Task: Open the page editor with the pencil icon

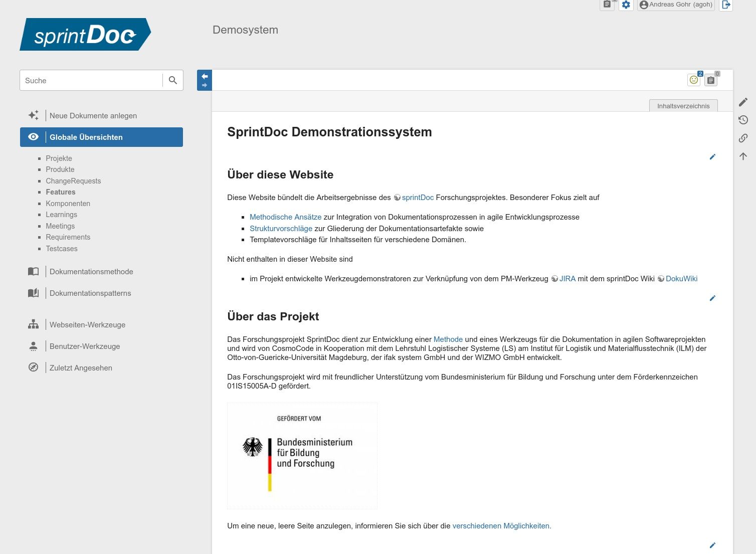Action: pos(743,102)
